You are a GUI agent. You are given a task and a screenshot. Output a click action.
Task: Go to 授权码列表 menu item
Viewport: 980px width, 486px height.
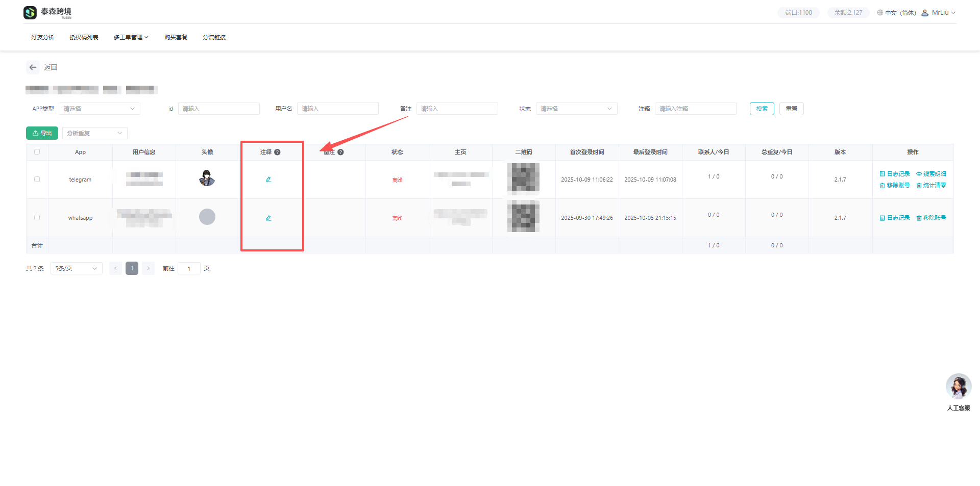pyautogui.click(x=84, y=37)
